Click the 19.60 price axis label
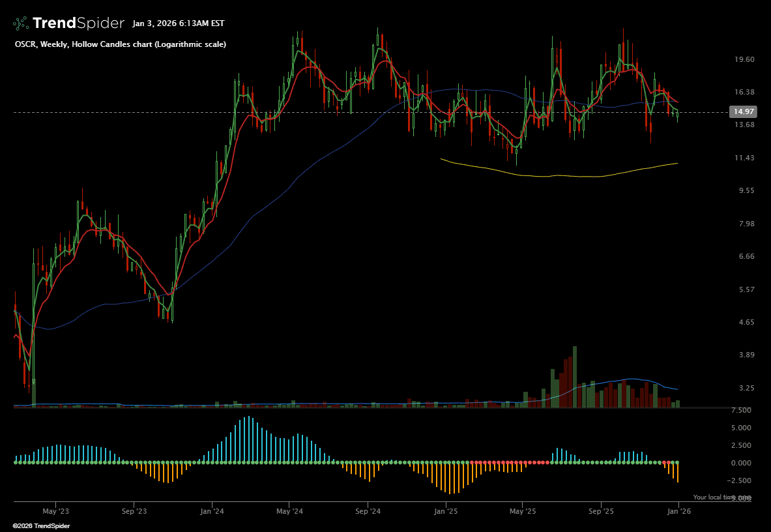The width and height of the screenshot is (771, 532). [x=744, y=59]
